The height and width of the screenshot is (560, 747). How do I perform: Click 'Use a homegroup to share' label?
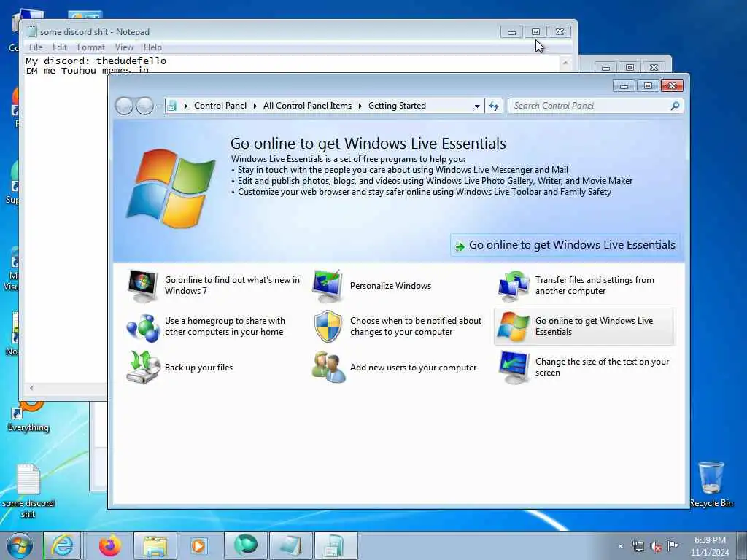(225, 326)
